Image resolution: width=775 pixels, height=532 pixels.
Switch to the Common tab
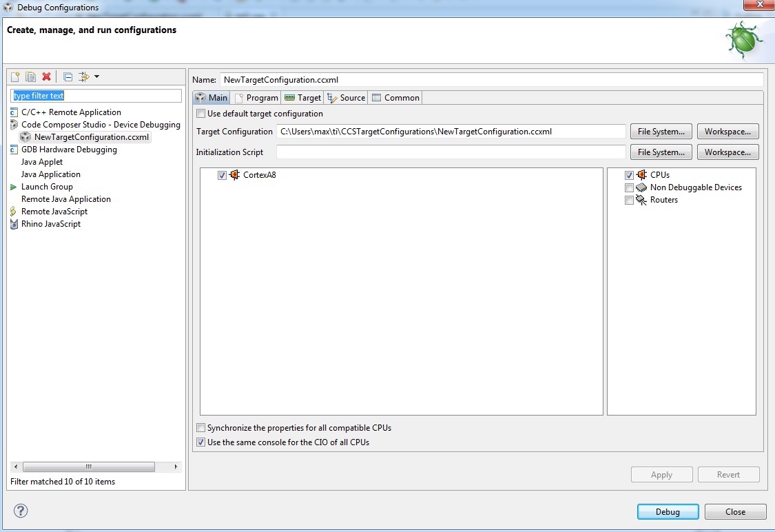[395, 97]
